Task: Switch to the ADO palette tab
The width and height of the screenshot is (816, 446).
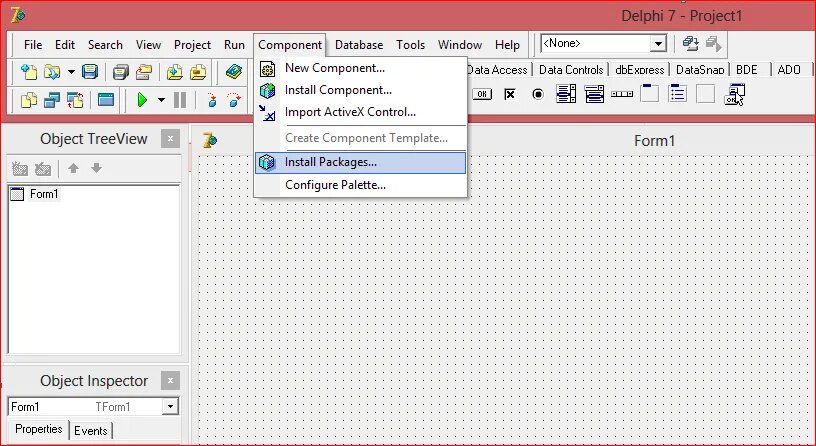Action: click(789, 69)
